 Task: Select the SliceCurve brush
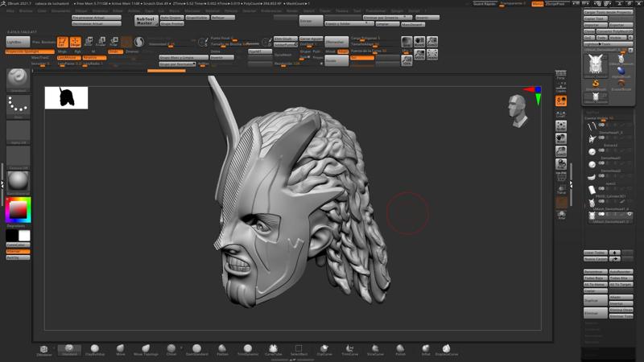[375, 350]
